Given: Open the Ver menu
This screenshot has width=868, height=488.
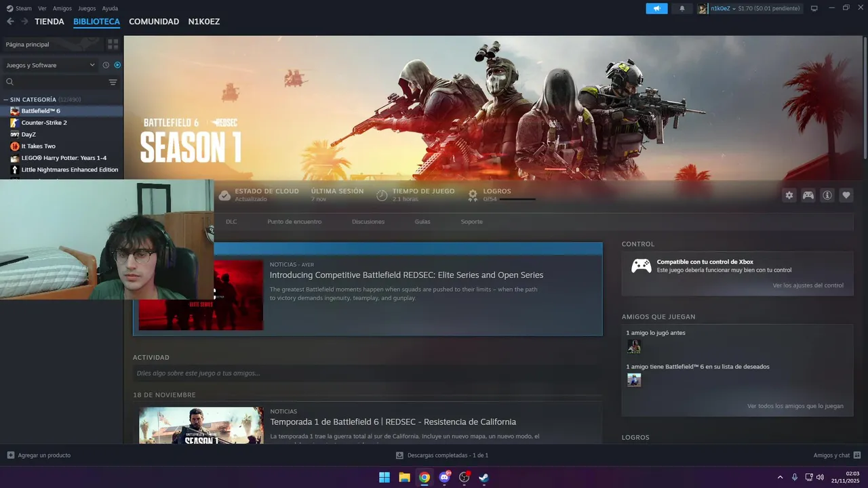Looking at the screenshot, I should click(42, 8).
